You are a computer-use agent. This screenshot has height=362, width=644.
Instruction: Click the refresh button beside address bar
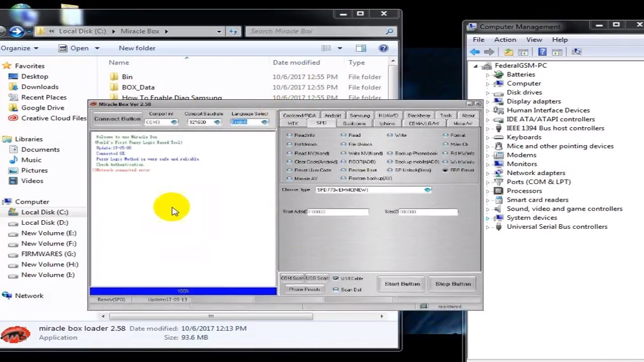coord(233,31)
